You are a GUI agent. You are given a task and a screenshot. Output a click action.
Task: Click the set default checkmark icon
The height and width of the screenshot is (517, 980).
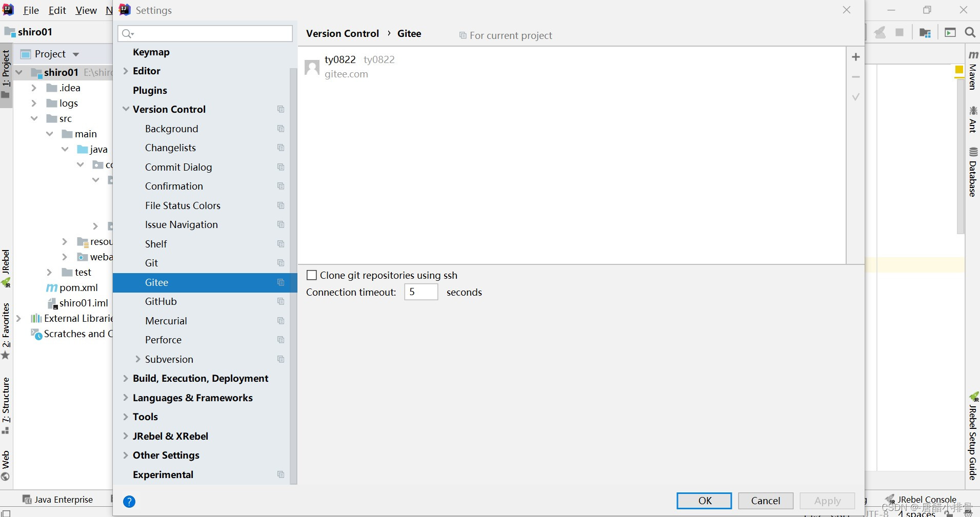click(x=855, y=97)
